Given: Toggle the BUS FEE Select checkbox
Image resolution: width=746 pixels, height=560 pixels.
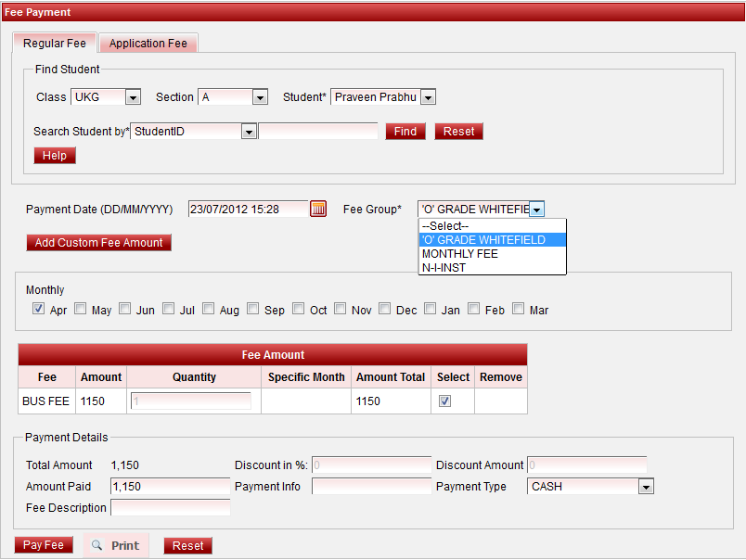Looking at the screenshot, I should tap(444, 401).
